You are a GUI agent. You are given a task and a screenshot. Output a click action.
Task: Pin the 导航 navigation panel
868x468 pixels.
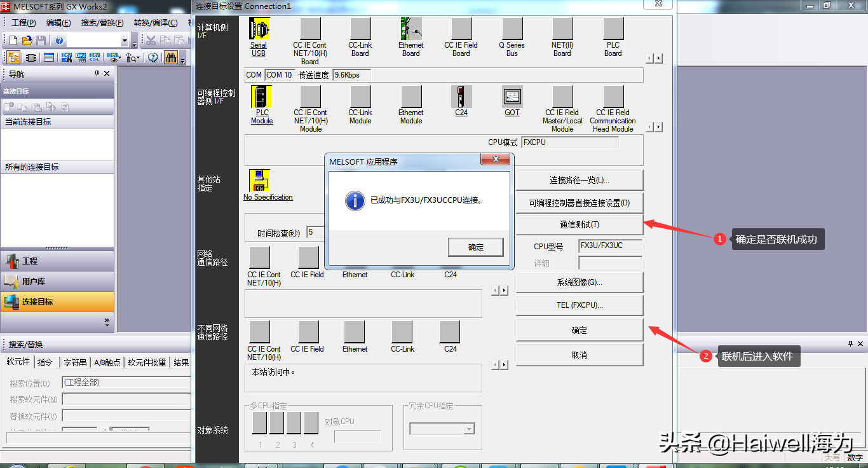tap(97, 74)
